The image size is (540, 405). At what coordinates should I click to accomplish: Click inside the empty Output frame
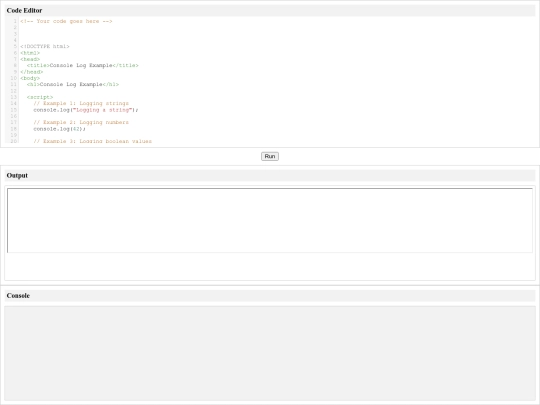tap(270, 220)
